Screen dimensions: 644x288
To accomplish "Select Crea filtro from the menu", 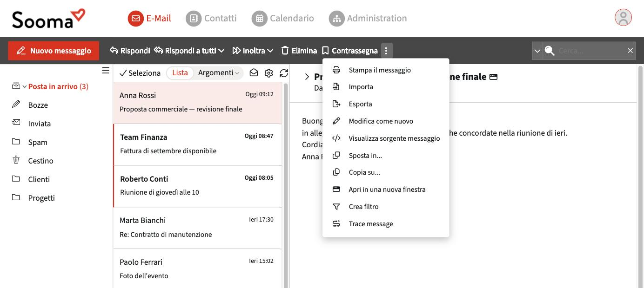I will point(386,207).
